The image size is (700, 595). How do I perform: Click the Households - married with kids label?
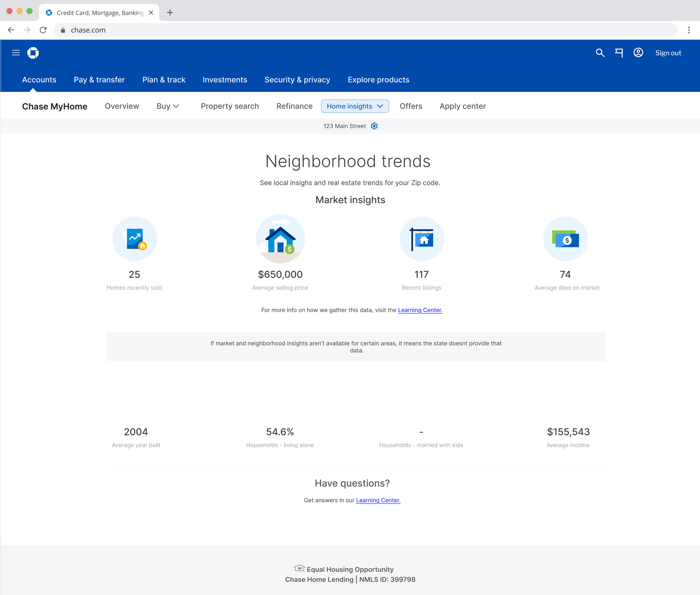[x=421, y=445]
